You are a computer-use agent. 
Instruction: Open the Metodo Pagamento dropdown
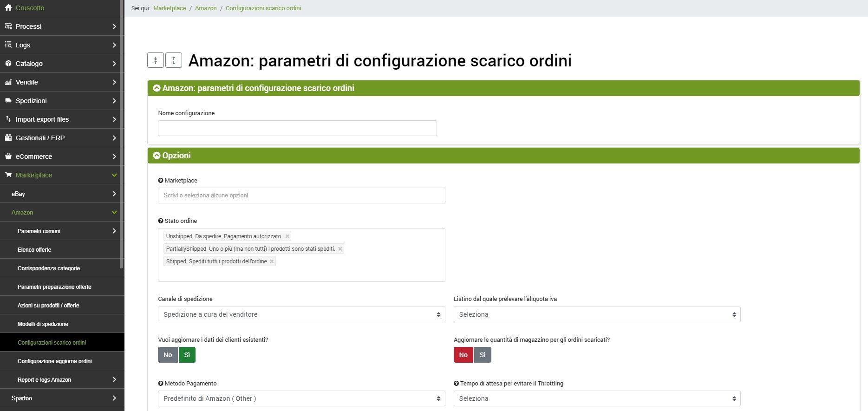[301, 398]
